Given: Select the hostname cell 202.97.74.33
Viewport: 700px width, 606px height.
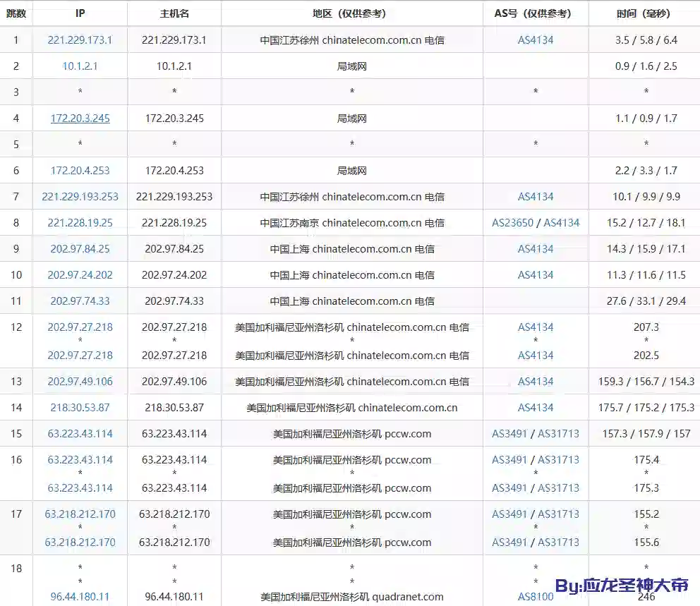Looking at the screenshot, I should pos(174,301).
